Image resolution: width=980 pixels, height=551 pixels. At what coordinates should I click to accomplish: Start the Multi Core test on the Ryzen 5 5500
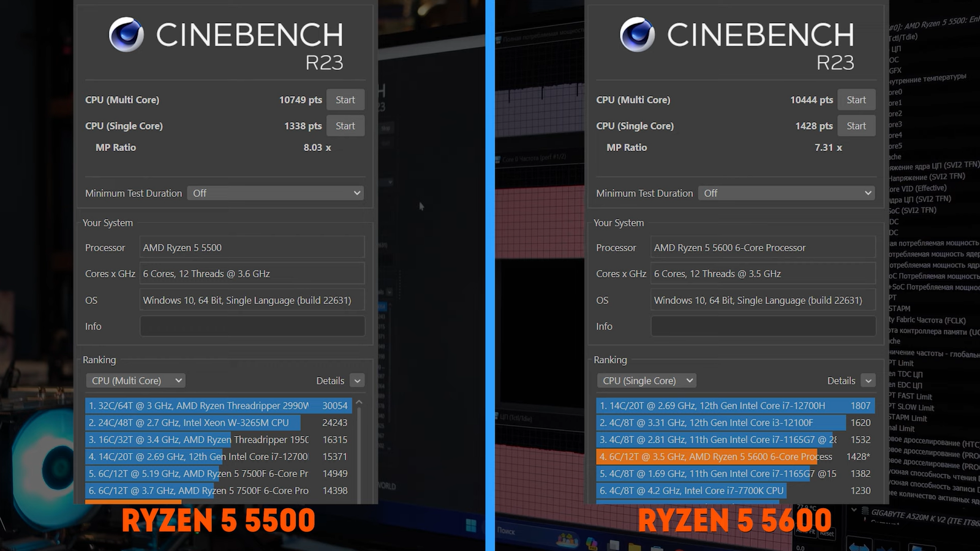tap(345, 100)
